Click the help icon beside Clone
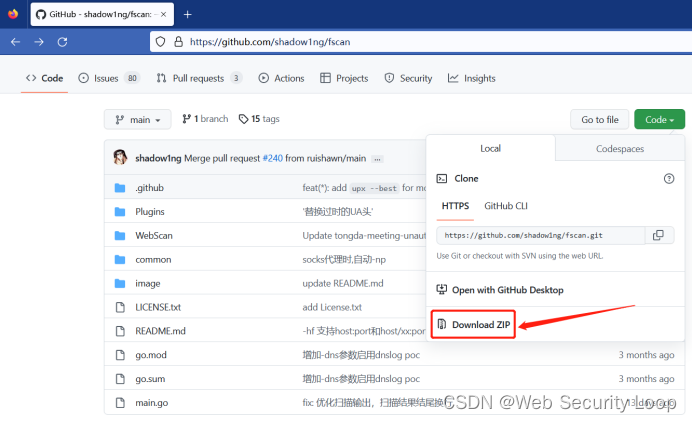Screen dimensions: 692x422 [669, 178]
